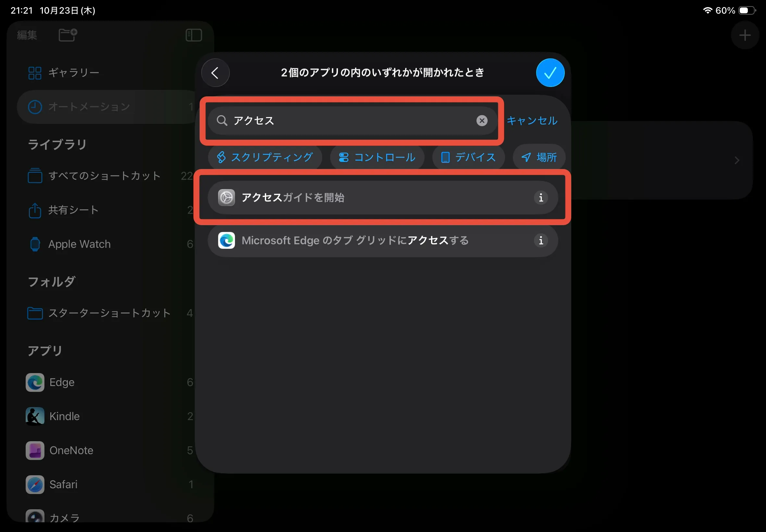Viewport: 766px width, 532px height.
Task: Click inside the アクセス search field
Action: [350, 121]
